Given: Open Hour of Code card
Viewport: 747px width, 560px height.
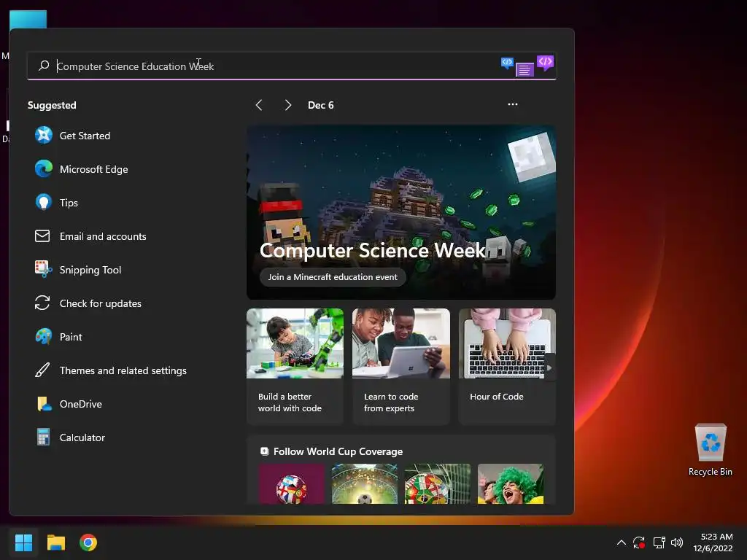Looking at the screenshot, I should click(x=507, y=366).
